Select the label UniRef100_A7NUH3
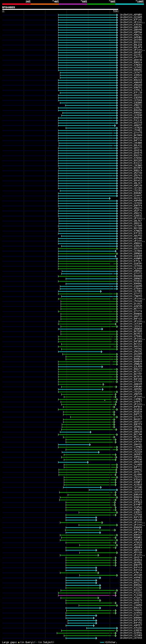This screenshot has width=146, height=644. coord(131,65)
